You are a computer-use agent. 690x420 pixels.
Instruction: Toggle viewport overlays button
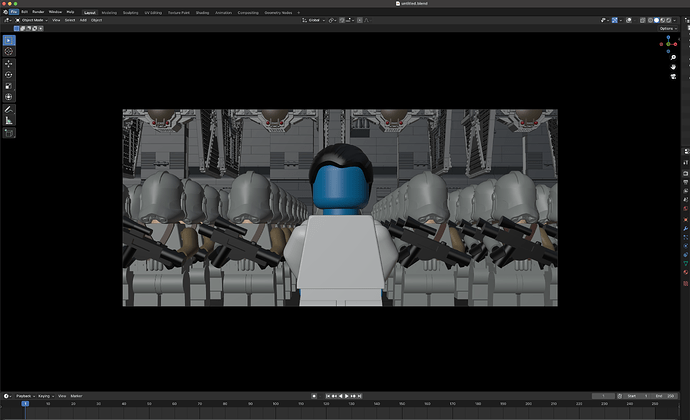point(629,20)
